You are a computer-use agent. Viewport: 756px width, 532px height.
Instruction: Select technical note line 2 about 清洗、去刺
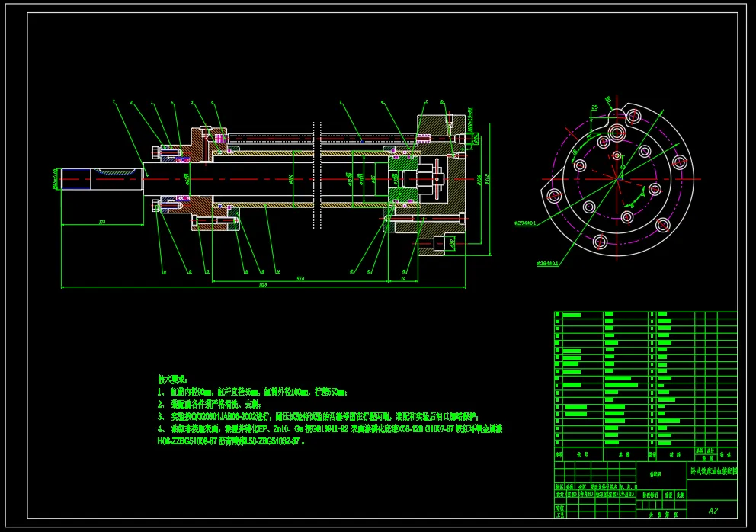(210, 404)
